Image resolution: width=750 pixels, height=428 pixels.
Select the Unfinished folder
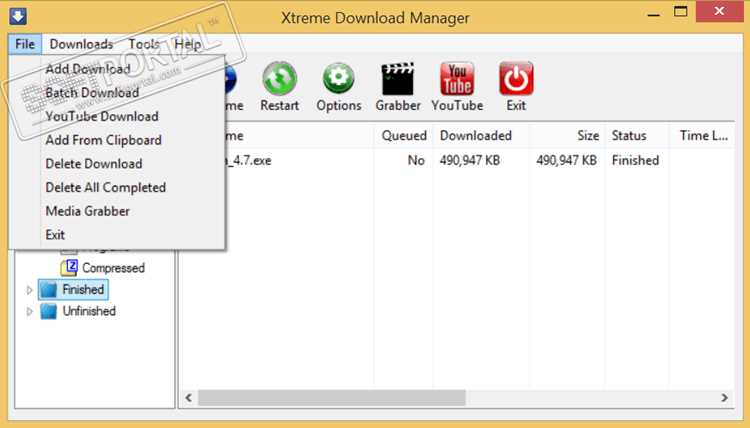[x=77, y=311]
